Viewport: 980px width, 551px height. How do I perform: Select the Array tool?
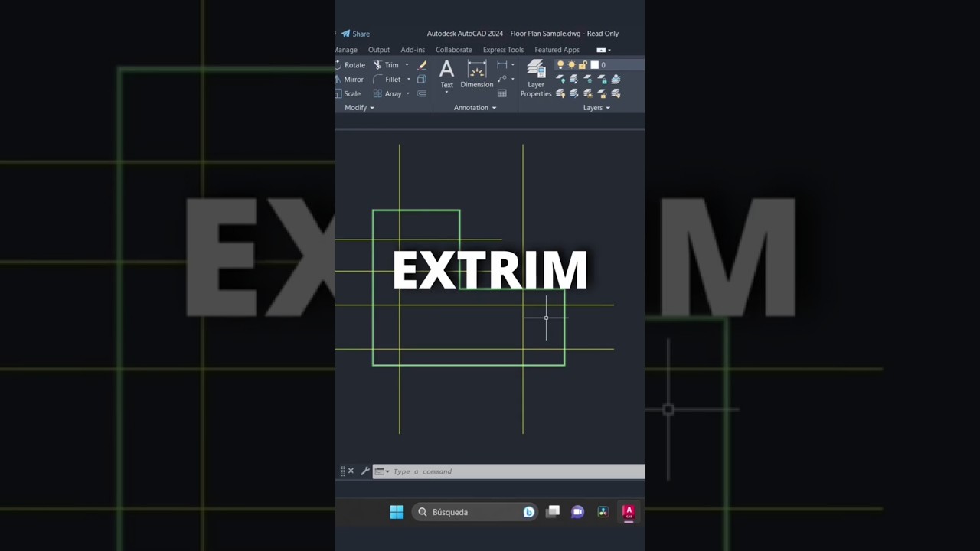point(387,93)
